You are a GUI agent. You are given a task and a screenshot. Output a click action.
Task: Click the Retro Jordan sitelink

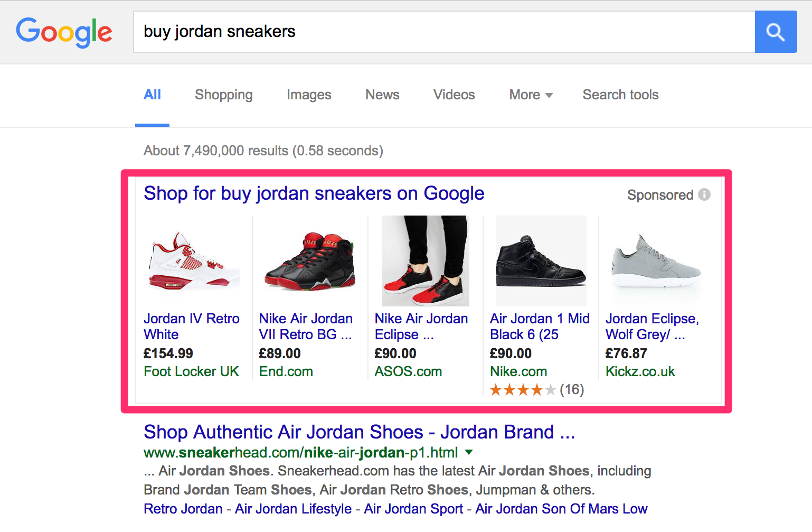(x=182, y=508)
